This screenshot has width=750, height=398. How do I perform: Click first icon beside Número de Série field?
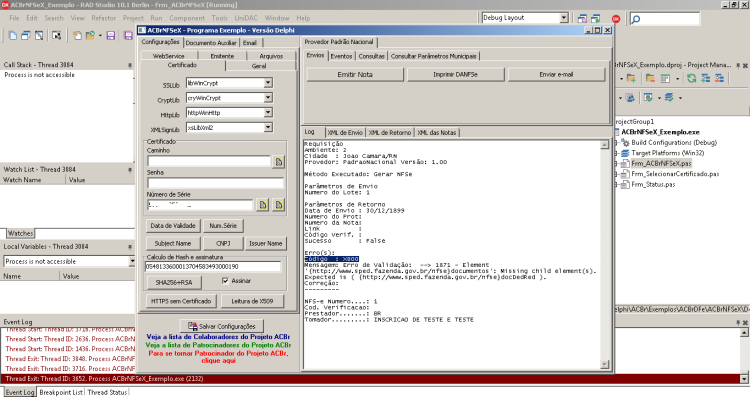(263, 205)
